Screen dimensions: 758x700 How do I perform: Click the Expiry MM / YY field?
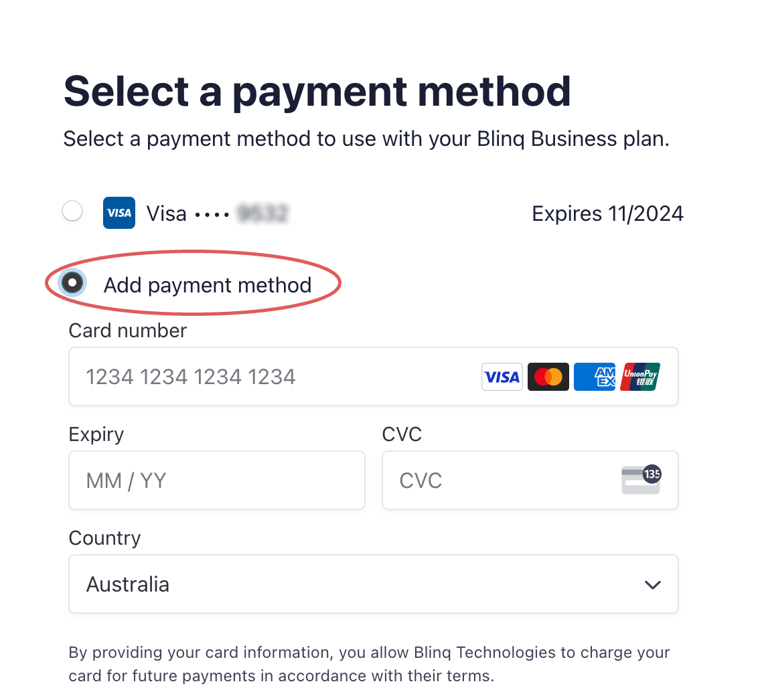click(x=216, y=480)
